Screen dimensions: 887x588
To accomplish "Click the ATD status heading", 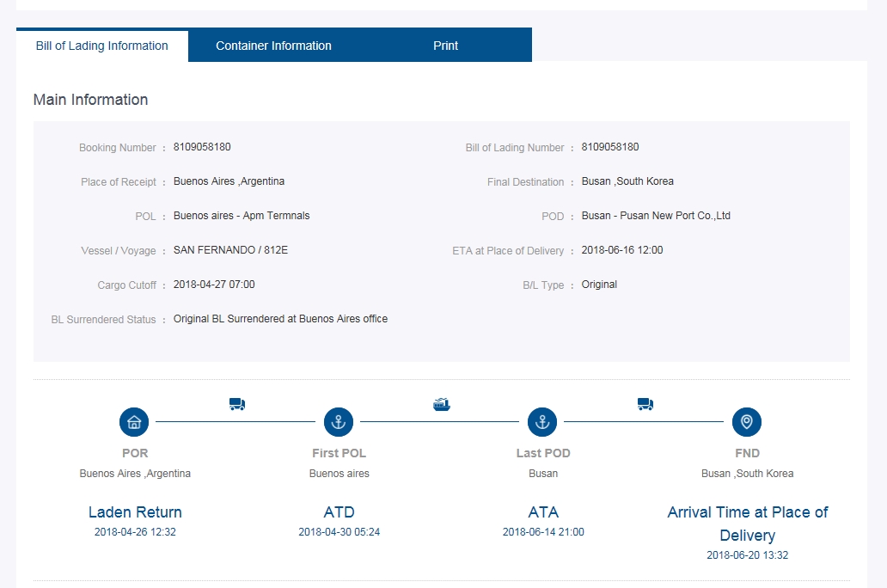I will [339, 512].
